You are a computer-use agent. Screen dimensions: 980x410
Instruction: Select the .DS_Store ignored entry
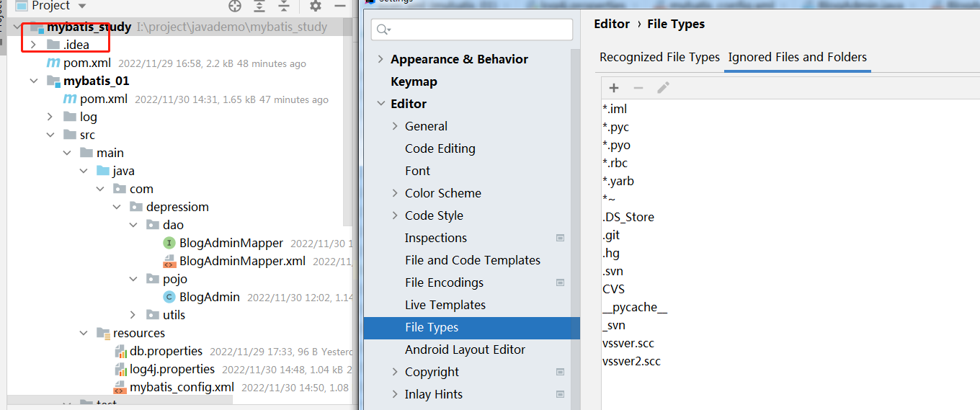point(628,217)
